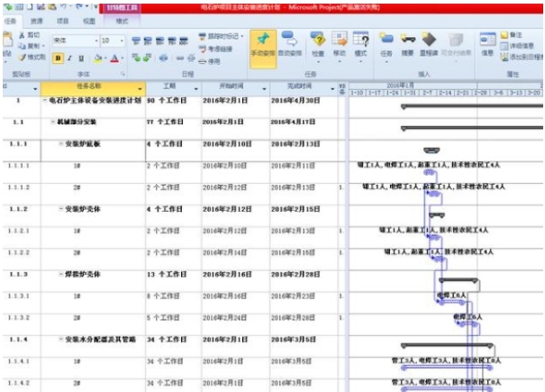
Task: Click the Unlink Tasks broken chain icon
Action: pyautogui.click(x=191, y=59)
